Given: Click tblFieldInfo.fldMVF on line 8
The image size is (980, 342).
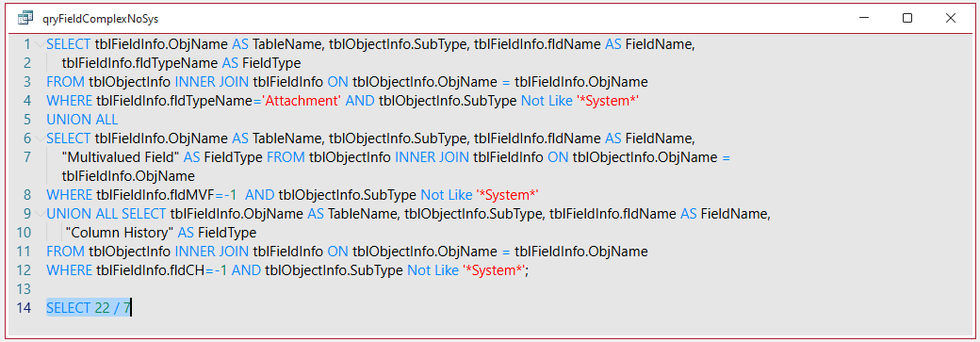Looking at the screenshot, I should (155, 194).
